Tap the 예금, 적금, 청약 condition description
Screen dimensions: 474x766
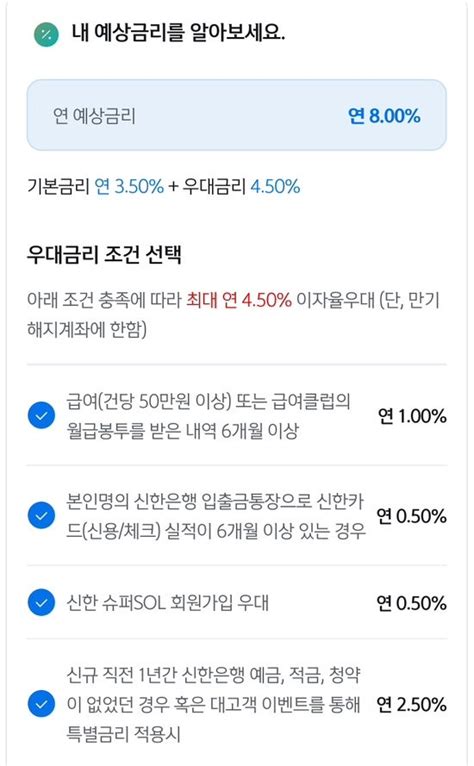pyautogui.click(x=214, y=704)
